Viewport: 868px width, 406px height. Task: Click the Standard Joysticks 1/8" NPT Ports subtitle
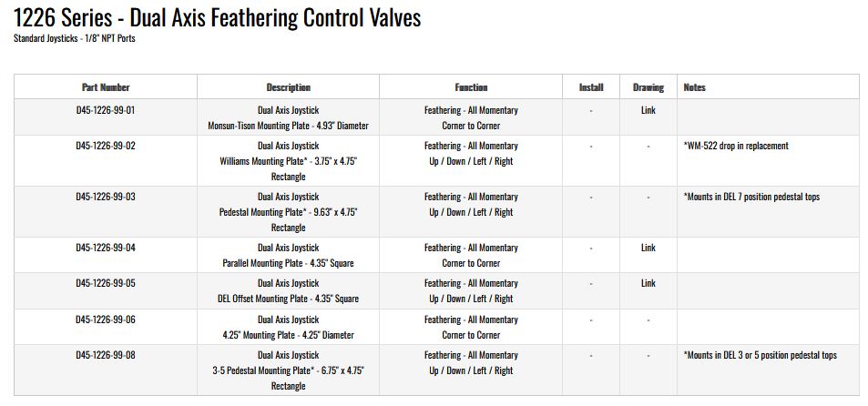[x=75, y=38]
